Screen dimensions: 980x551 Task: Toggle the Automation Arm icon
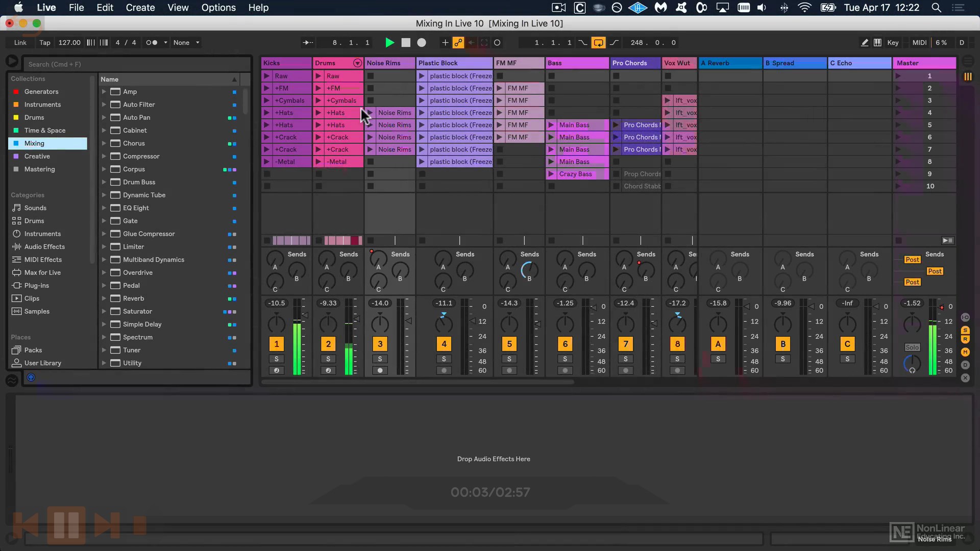click(458, 43)
